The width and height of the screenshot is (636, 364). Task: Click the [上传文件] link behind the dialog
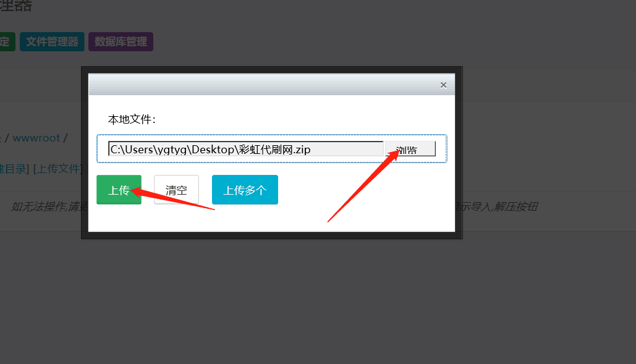click(x=57, y=169)
